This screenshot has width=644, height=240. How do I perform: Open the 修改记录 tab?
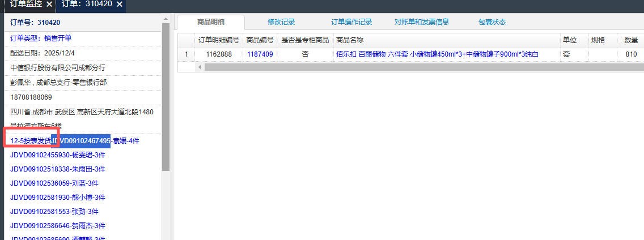click(281, 22)
